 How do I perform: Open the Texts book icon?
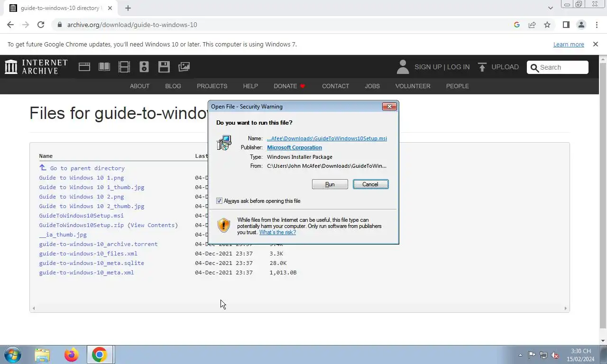point(104,67)
